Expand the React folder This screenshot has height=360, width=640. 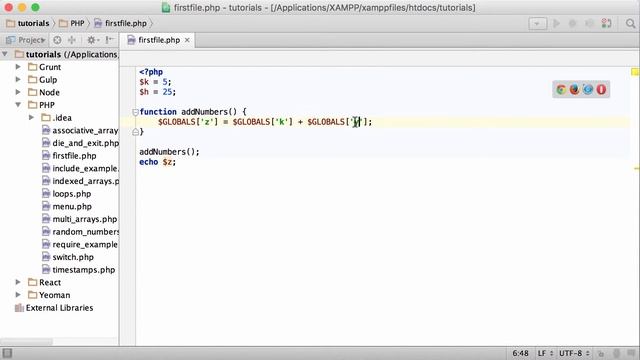click(18, 282)
